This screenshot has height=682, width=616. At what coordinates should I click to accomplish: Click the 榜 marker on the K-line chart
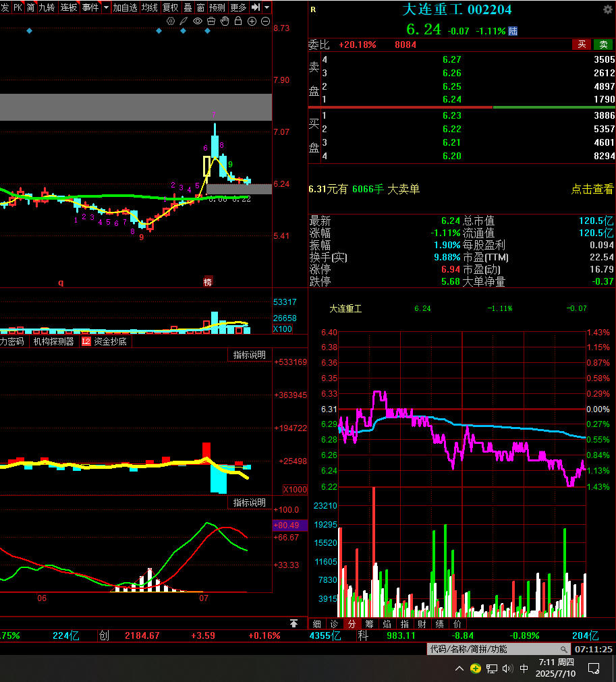tap(208, 282)
